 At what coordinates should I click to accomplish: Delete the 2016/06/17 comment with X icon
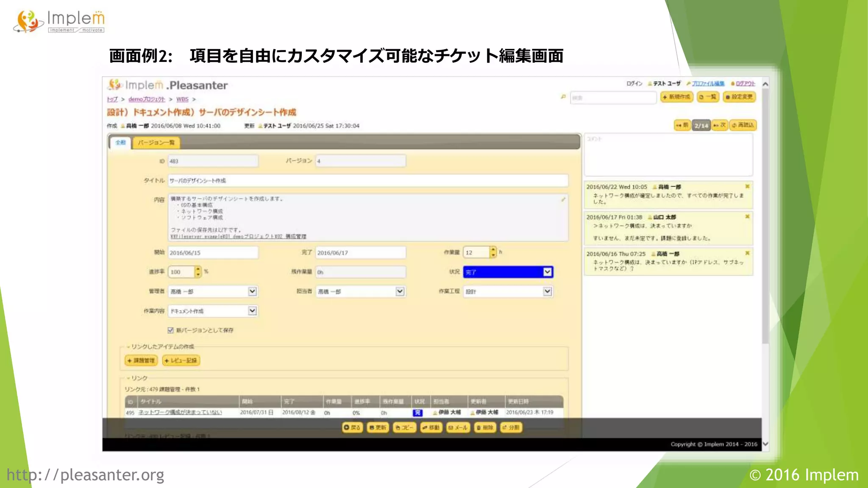(748, 216)
